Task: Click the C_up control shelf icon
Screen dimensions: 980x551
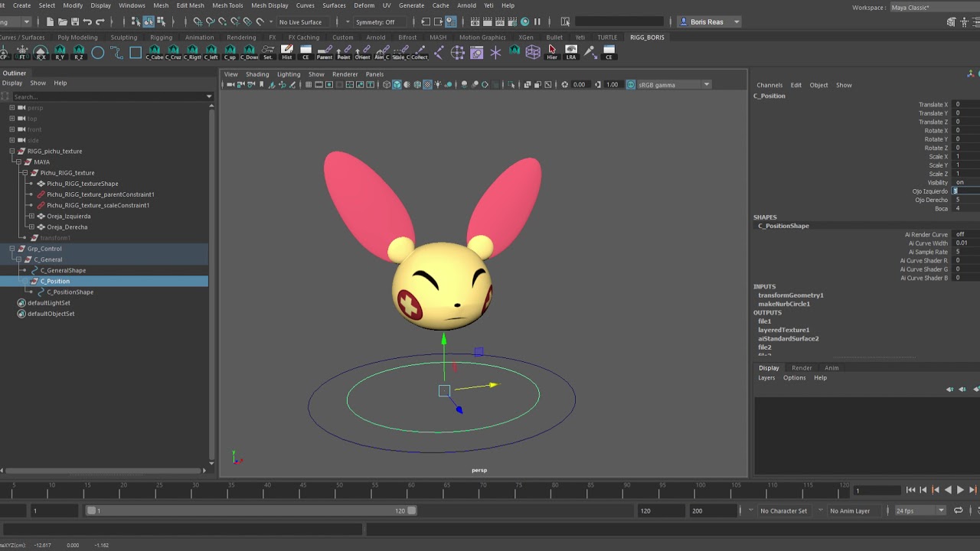Action: (x=230, y=52)
